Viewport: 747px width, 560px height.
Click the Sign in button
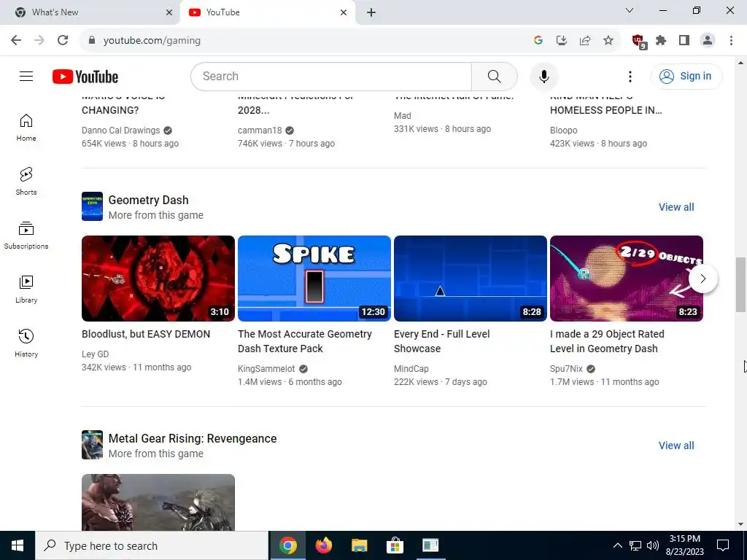coord(686,76)
